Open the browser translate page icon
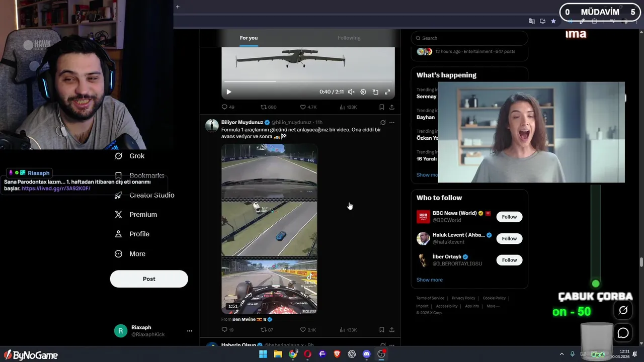The image size is (644, 362). pyautogui.click(x=532, y=21)
